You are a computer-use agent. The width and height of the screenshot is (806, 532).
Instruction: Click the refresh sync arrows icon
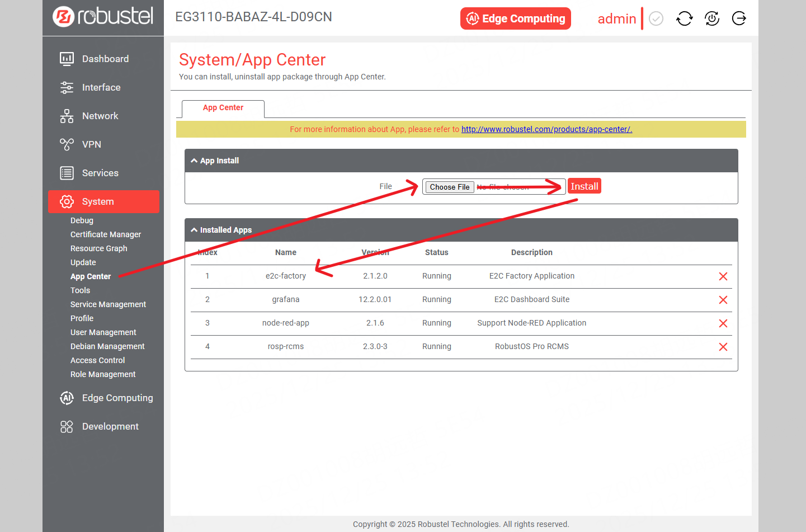pyautogui.click(x=684, y=18)
